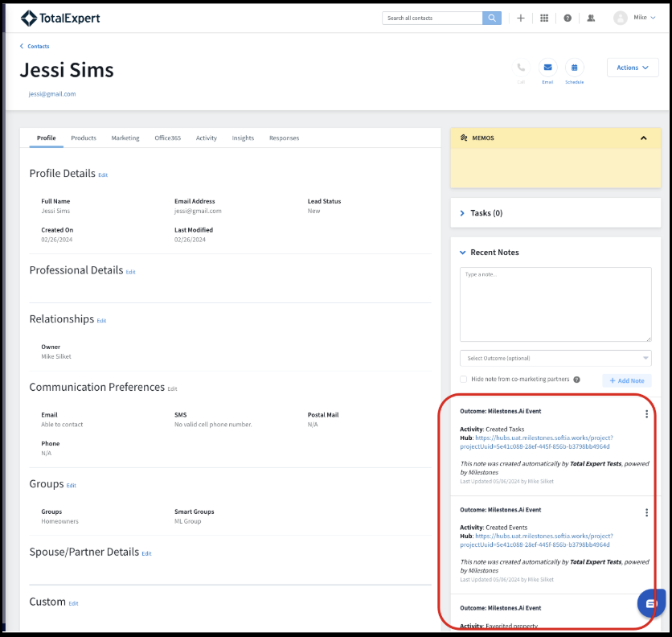Click the Able to contact email status
This screenshot has height=637, width=672.
[x=62, y=425]
